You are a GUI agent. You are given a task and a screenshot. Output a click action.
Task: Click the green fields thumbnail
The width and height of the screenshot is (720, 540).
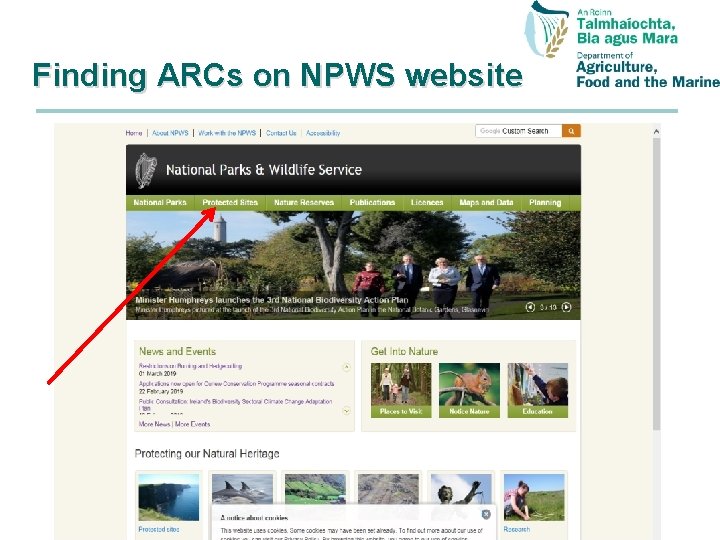315,489
